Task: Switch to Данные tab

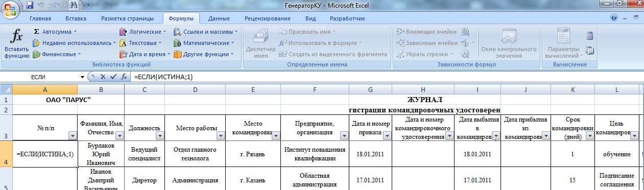Action: (219, 18)
